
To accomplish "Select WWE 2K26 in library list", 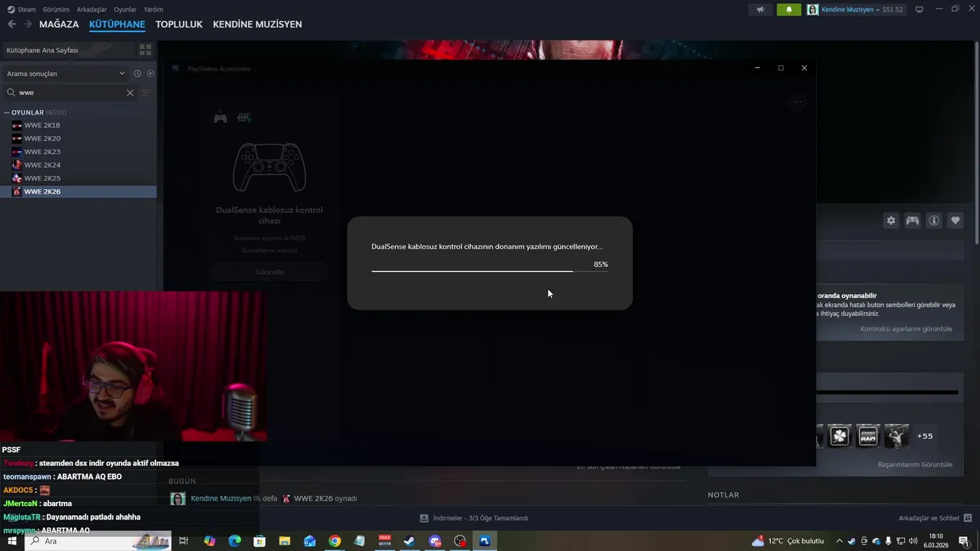I will pos(78,191).
